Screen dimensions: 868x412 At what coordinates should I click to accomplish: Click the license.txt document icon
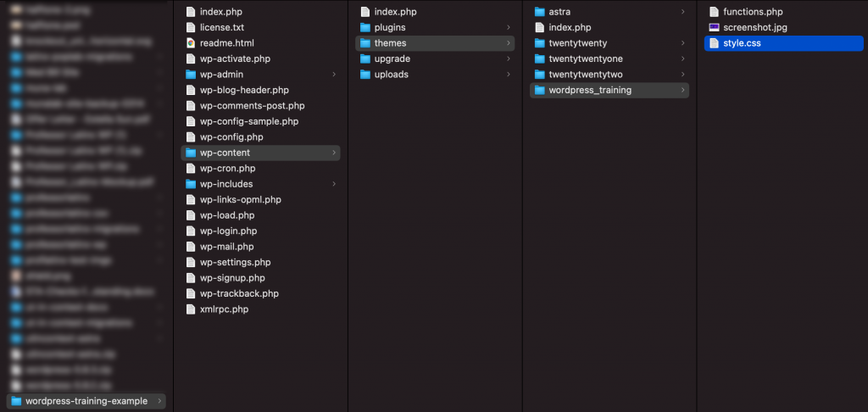tap(191, 27)
